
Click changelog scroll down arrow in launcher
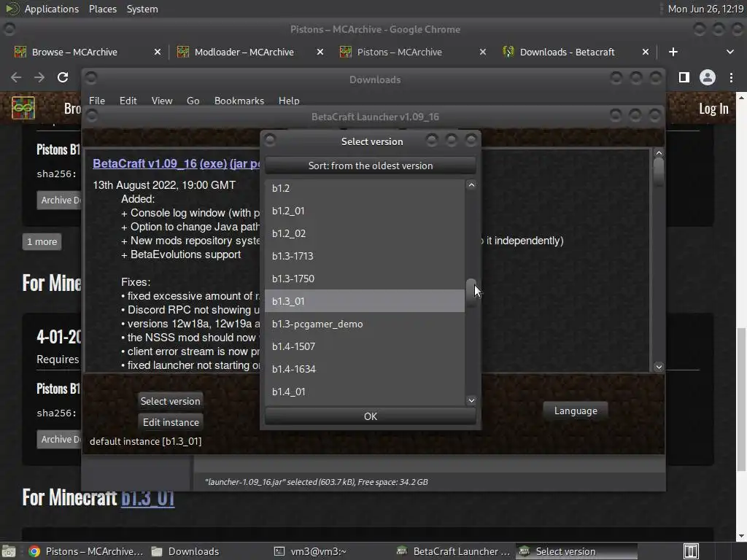coord(659,367)
